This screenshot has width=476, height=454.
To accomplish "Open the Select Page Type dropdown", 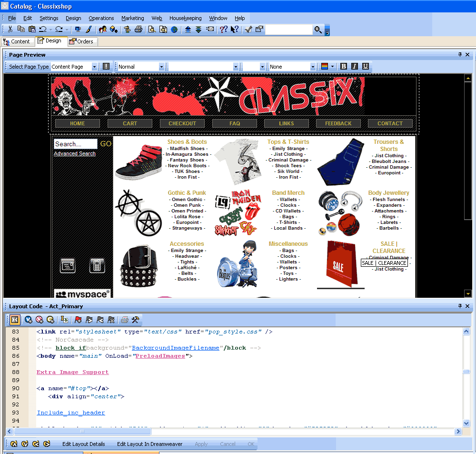I will tap(94, 67).
